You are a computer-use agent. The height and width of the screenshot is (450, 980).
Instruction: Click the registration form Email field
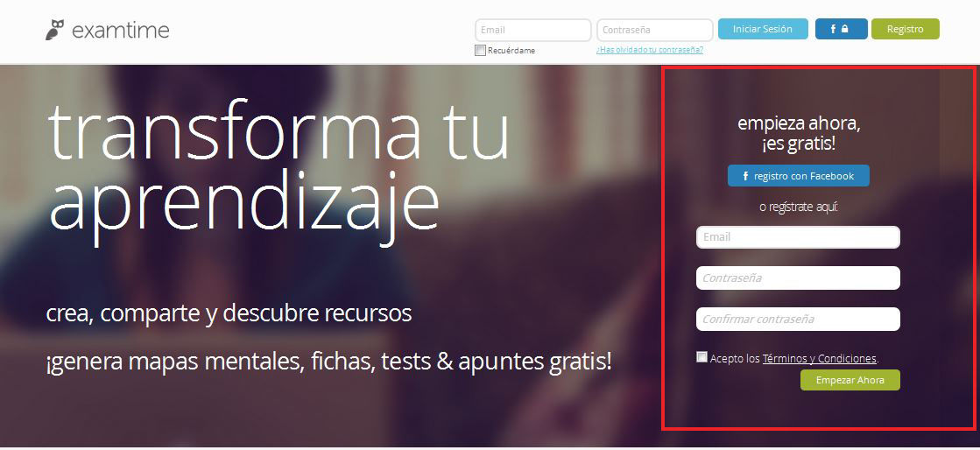798,237
